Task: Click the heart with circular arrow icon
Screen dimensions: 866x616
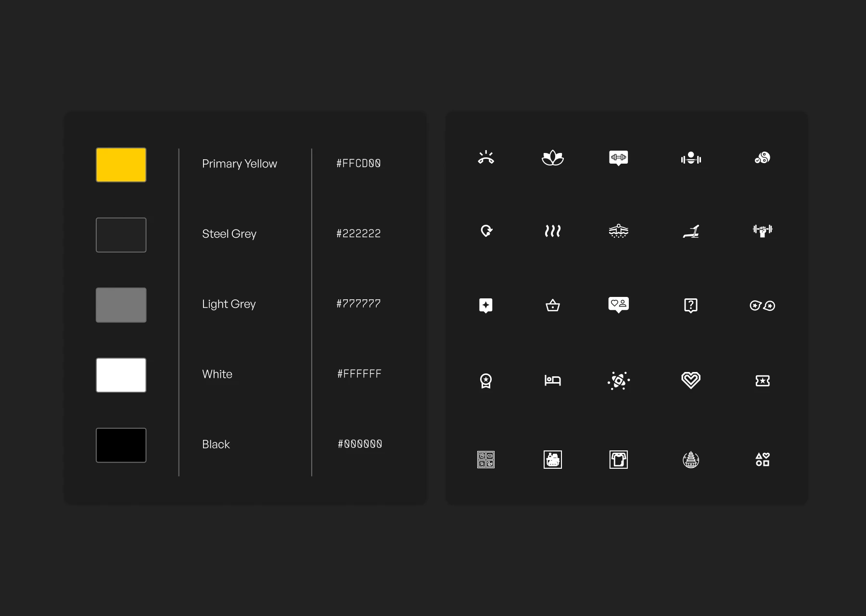Action: click(486, 231)
